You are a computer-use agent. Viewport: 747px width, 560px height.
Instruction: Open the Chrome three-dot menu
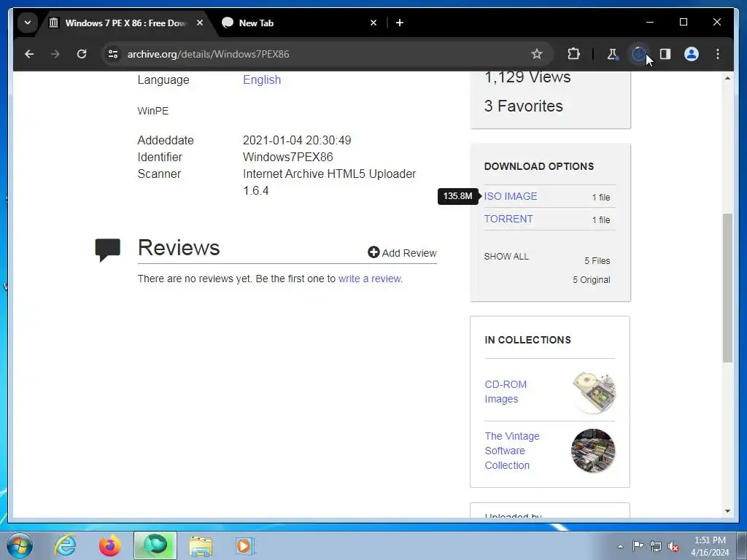718,54
